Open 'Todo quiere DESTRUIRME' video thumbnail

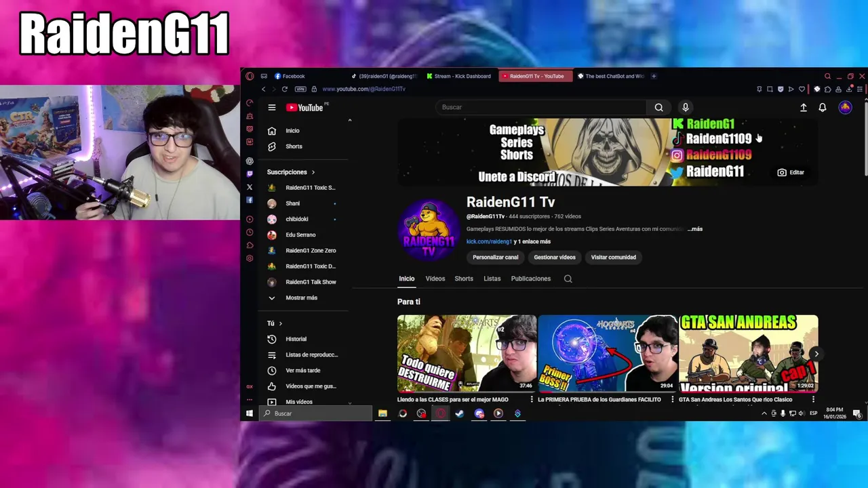pyautogui.click(x=467, y=354)
